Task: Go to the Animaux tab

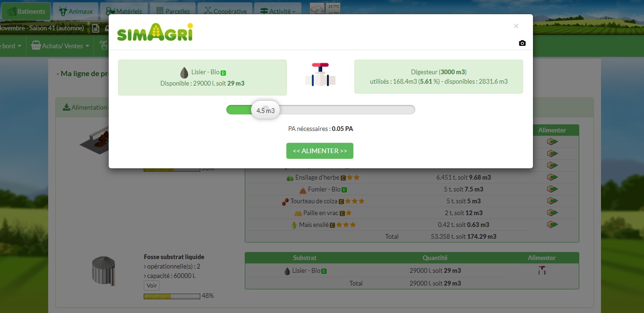Action: [x=76, y=11]
